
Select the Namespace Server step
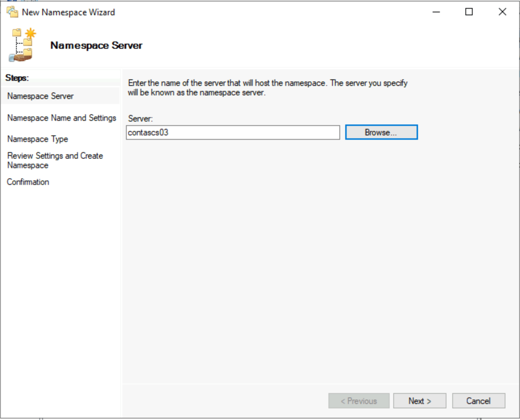coord(40,96)
